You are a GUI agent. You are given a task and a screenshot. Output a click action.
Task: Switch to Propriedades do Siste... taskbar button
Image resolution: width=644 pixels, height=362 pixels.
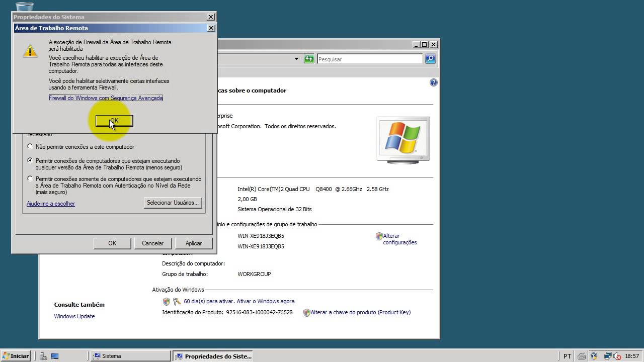click(x=213, y=356)
